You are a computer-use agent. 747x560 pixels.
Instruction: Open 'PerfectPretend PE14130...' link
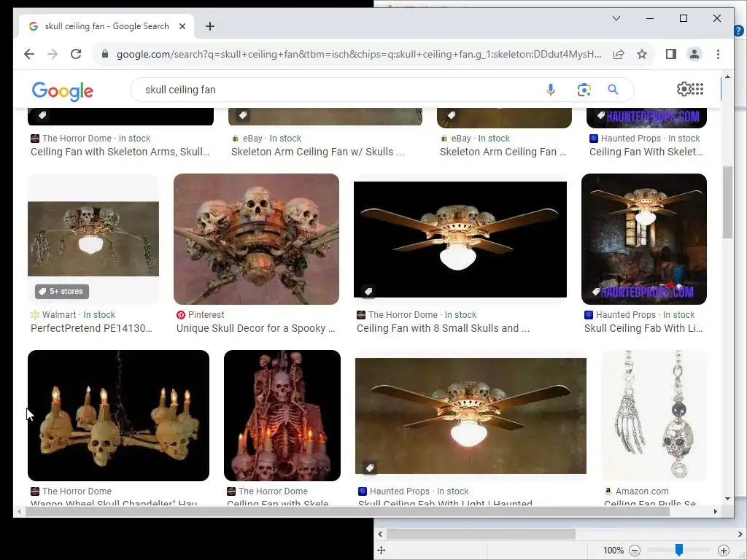[91, 328]
